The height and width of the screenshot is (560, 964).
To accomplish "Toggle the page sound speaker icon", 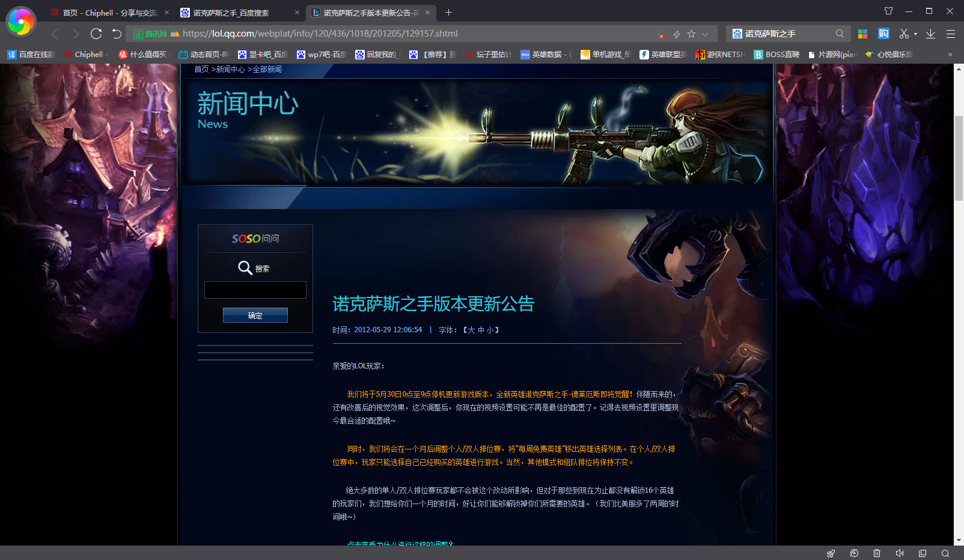I will click(900, 553).
